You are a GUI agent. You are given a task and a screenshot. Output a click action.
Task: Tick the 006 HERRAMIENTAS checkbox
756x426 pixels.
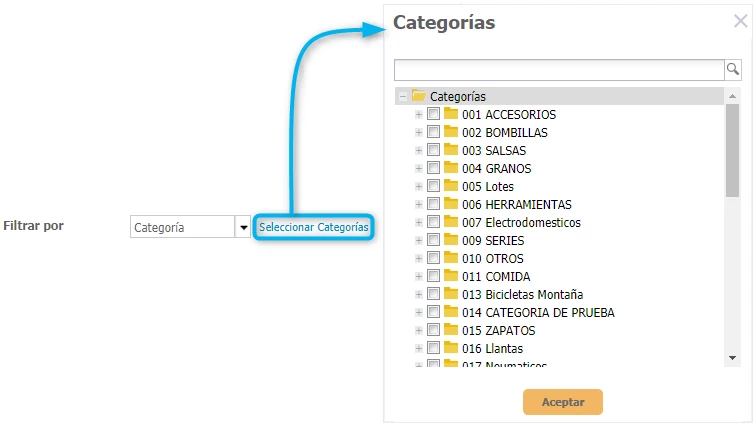tap(433, 205)
